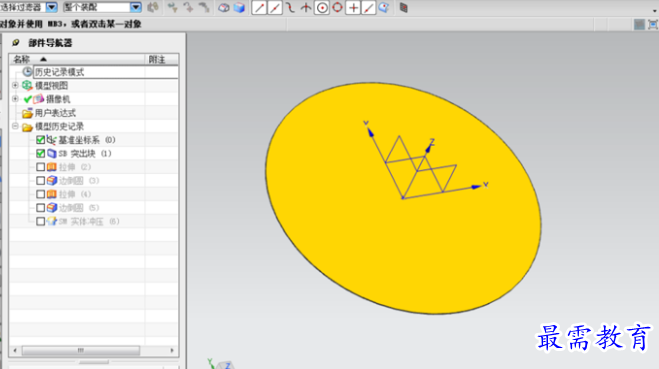Enable the arc center snap point
The width and height of the screenshot is (659, 369).
click(322, 8)
